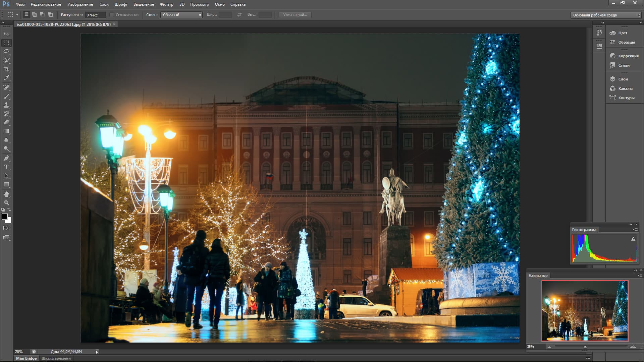Image resolution: width=644 pixels, height=362 pixels.
Task: Select the Lasso tool
Action: 6,52
